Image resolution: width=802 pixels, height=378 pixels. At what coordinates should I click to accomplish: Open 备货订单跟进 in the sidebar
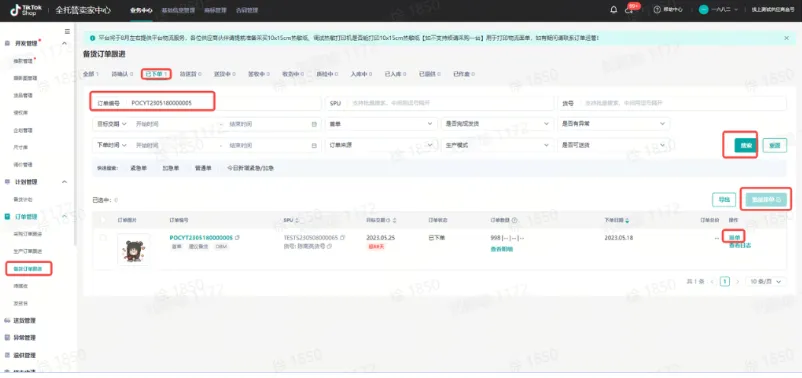[x=28, y=269]
